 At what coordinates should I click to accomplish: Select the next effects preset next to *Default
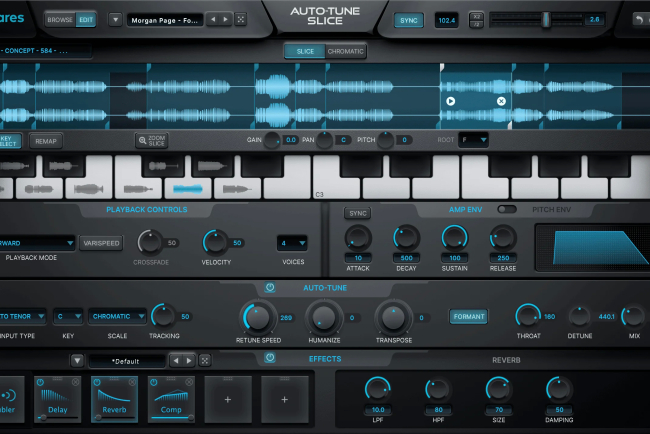pyautogui.click(x=189, y=361)
